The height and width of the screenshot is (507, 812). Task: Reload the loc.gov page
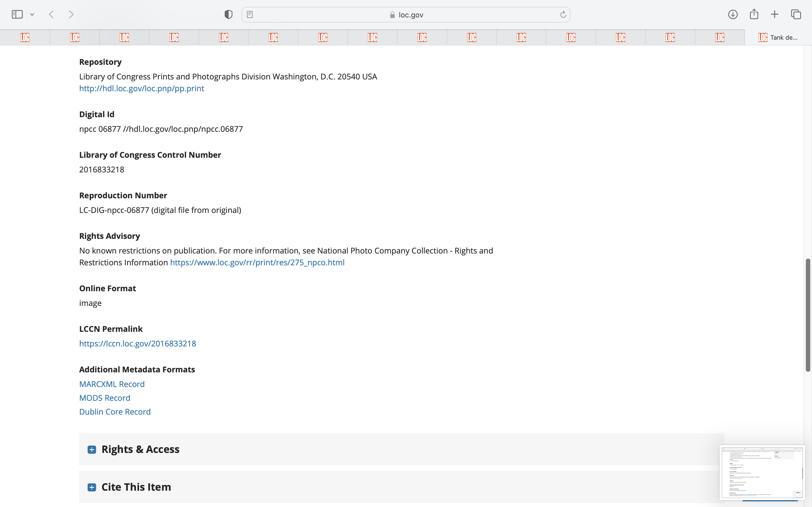563,14
